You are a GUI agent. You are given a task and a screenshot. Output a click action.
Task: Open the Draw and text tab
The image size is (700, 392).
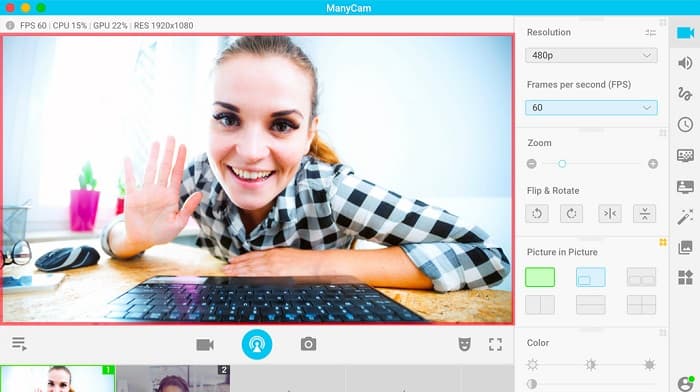[685, 94]
